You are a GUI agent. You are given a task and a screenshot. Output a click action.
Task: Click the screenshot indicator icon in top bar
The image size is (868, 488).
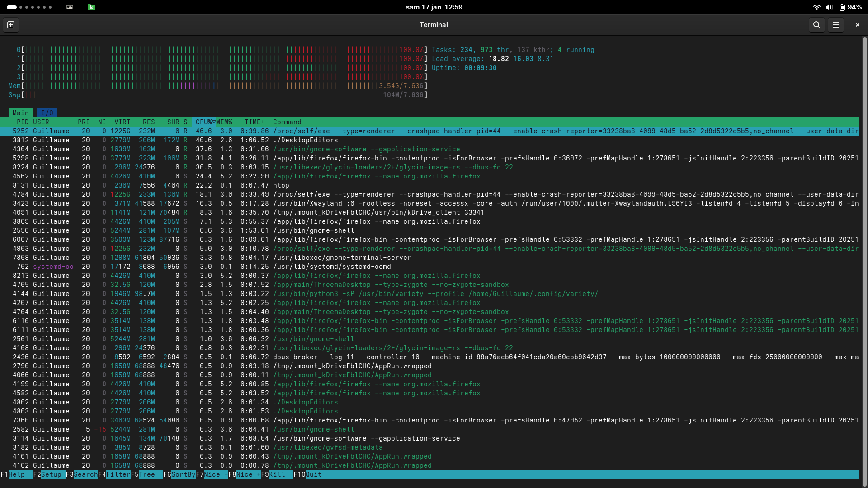(x=70, y=7)
